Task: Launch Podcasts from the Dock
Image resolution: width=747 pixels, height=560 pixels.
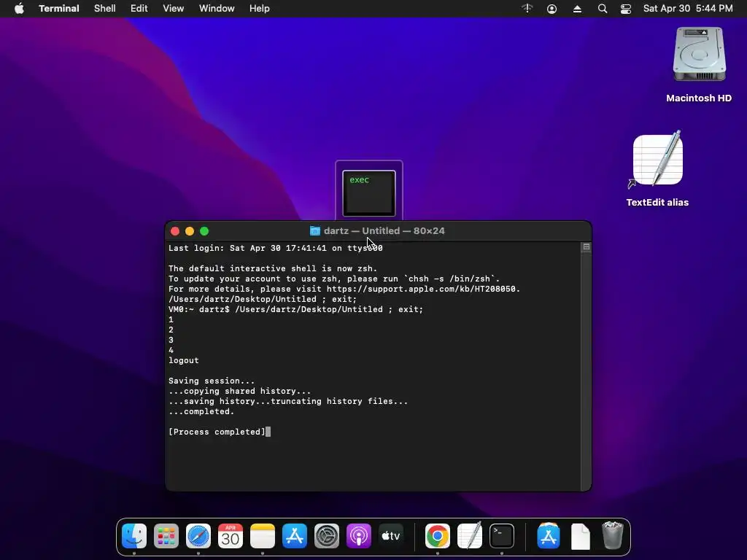Action: pyautogui.click(x=359, y=536)
